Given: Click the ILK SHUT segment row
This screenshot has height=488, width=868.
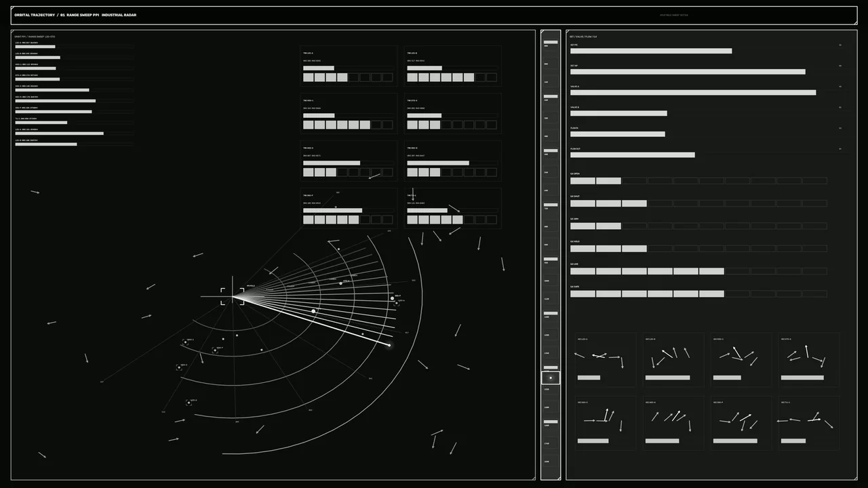Looking at the screenshot, I should tap(698, 203).
